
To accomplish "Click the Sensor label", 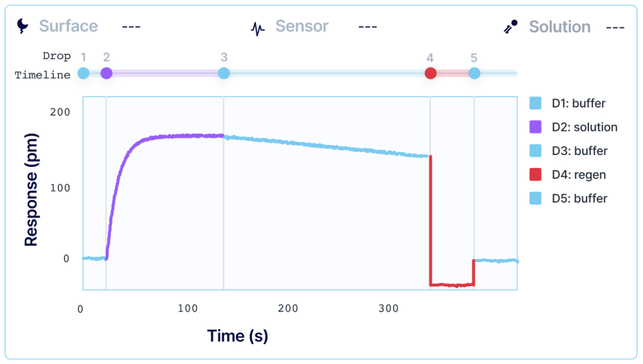I will (302, 26).
